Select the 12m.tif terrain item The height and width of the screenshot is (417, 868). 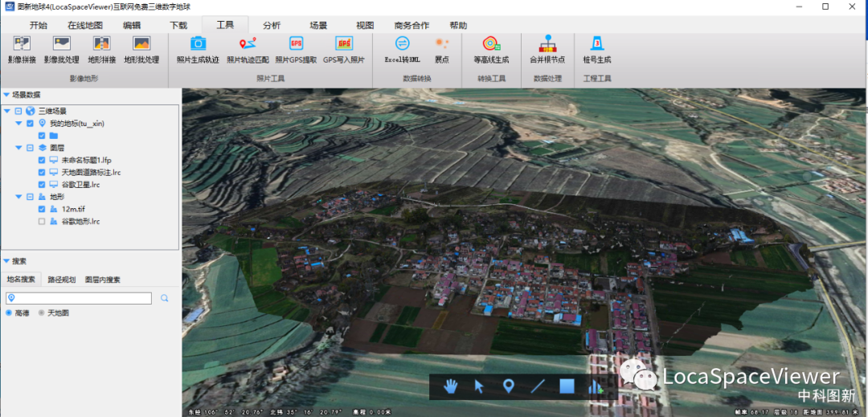click(72, 209)
